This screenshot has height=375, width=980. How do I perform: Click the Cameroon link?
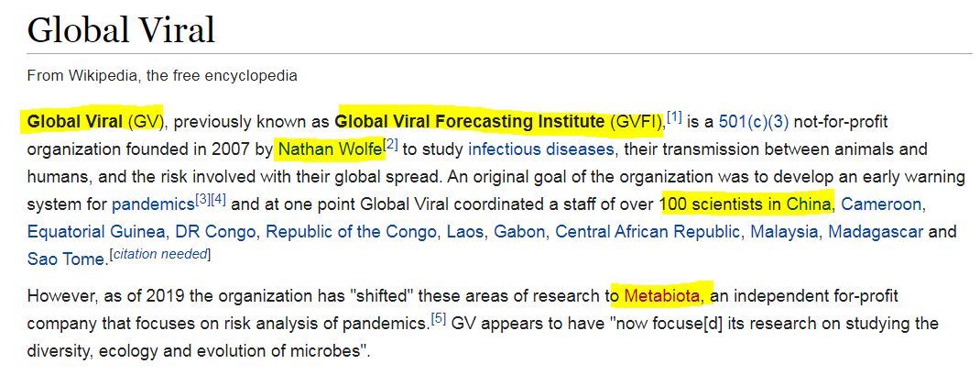coord(884,204)
